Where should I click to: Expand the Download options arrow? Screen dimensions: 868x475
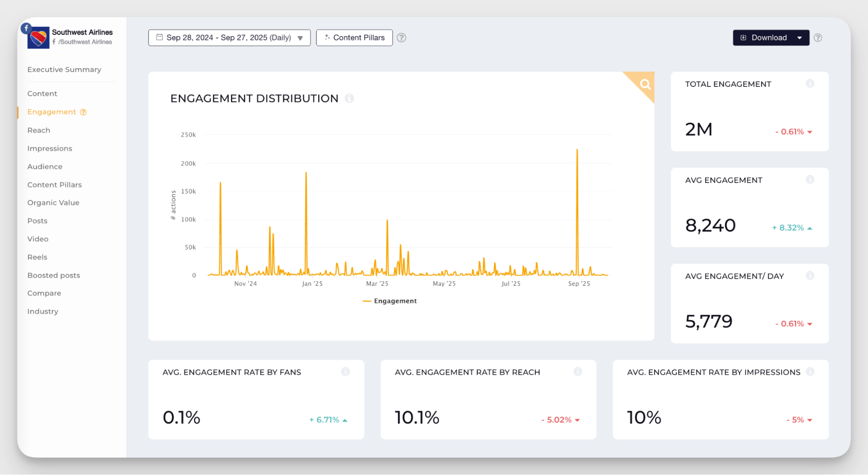799,38
